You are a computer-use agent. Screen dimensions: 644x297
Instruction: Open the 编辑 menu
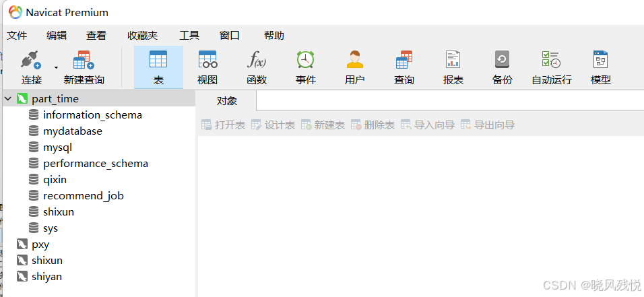57,36
